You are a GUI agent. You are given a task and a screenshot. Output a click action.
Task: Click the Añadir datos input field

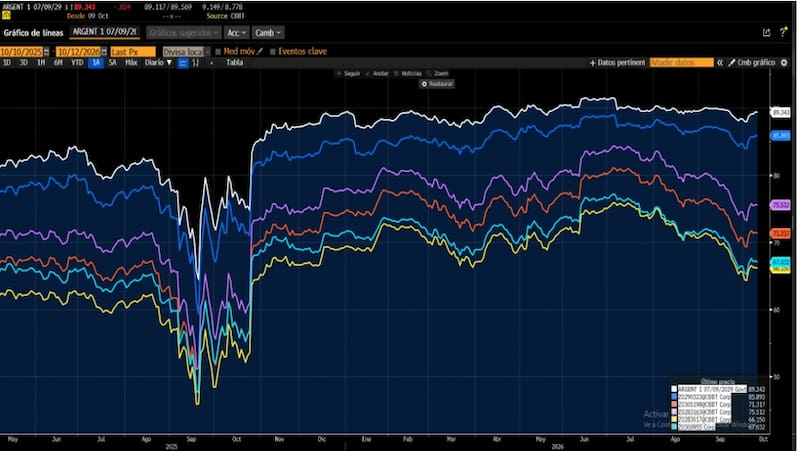pos(681,63)
